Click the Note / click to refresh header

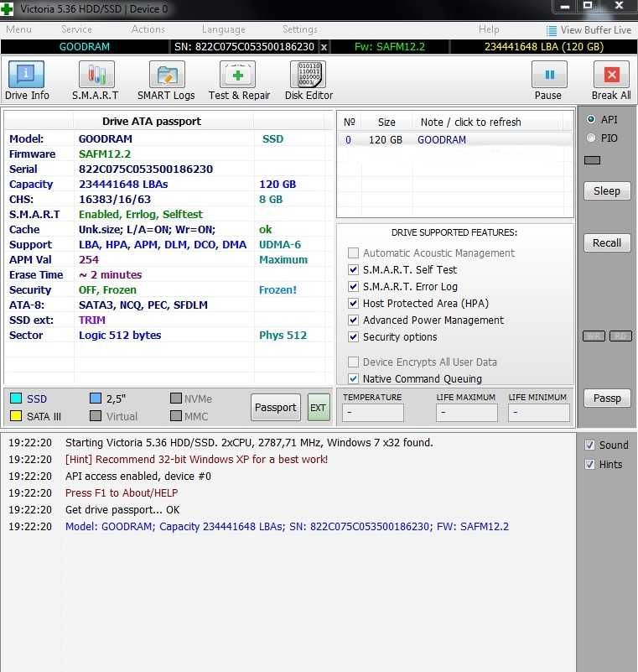tap(470, 122)
